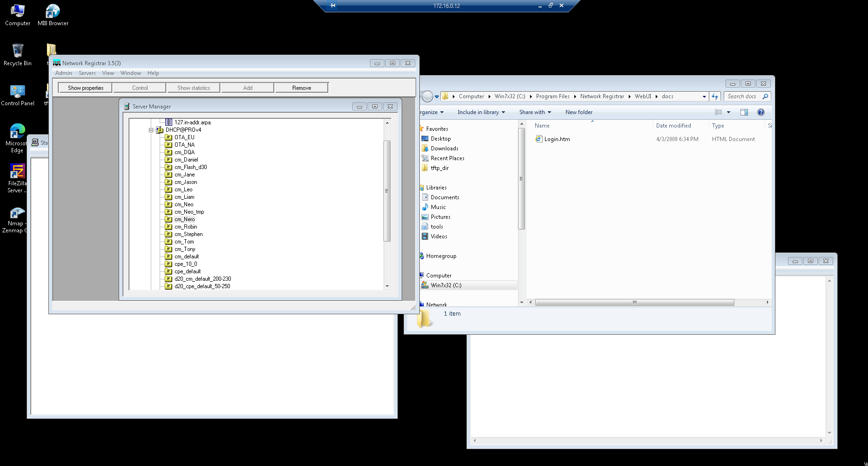Expand the Program Files breadcrumb arrow
Image resolution: width=868 pixels, height=466 pixels.
pyautogui.click(x=575, y=96)
